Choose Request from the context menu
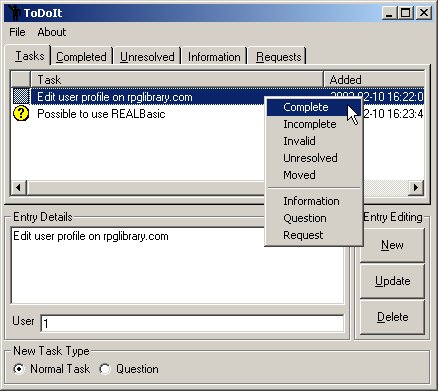 [x=313, y=235]
